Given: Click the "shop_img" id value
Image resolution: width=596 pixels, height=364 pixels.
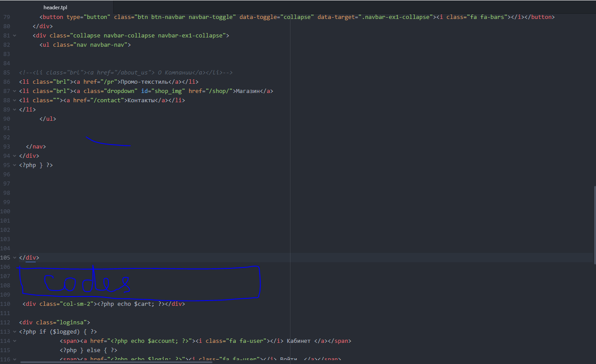Looking at the screenshot, I should click(168, 91).
